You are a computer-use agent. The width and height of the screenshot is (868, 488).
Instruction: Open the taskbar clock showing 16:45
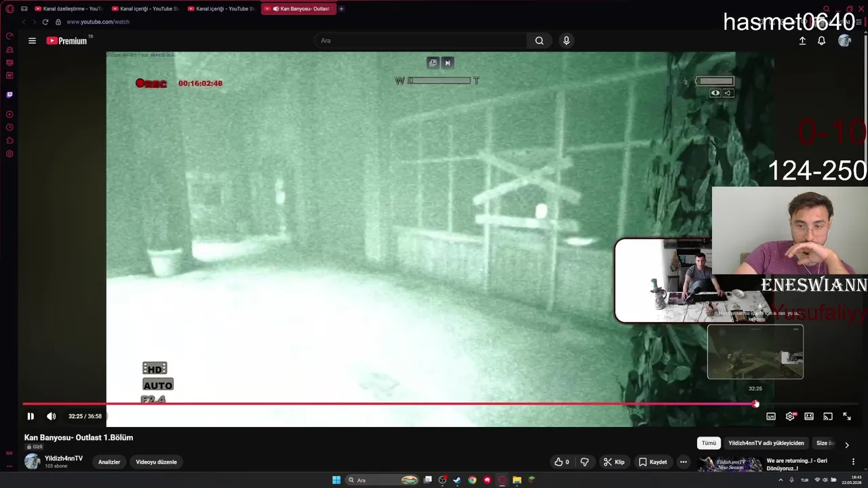850,480
